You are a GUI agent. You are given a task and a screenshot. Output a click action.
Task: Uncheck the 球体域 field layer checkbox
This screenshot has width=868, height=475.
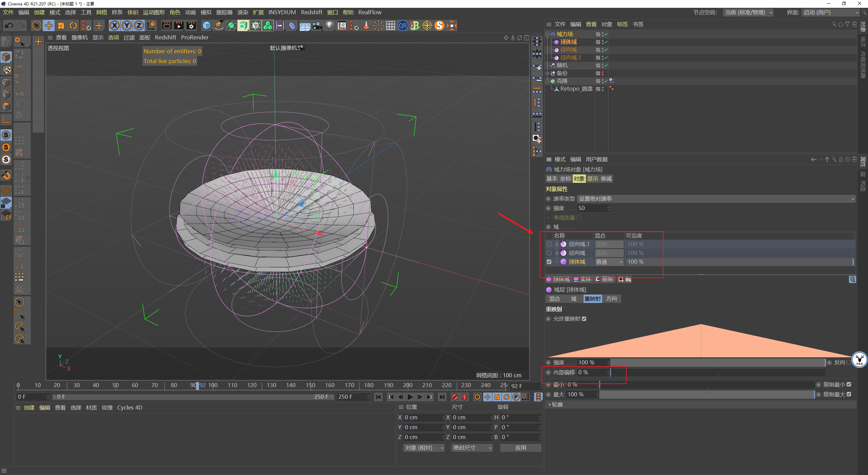point(549,262)
